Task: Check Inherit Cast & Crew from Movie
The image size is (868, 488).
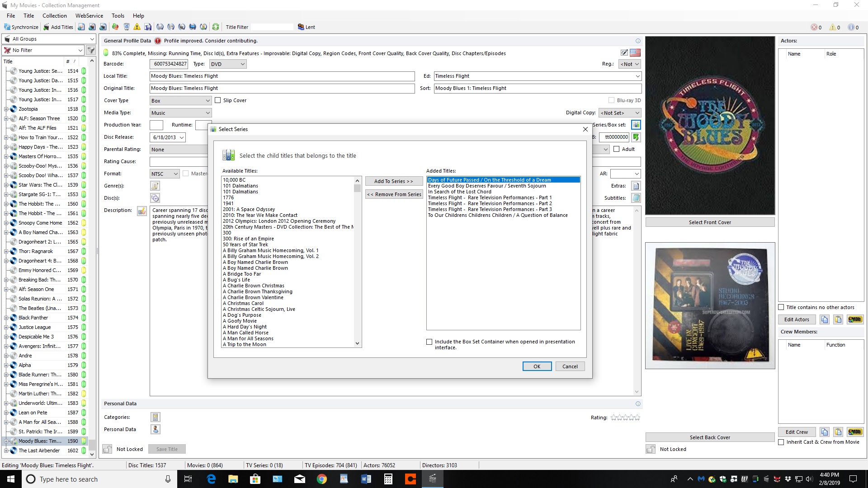Action: coord(781,442)
